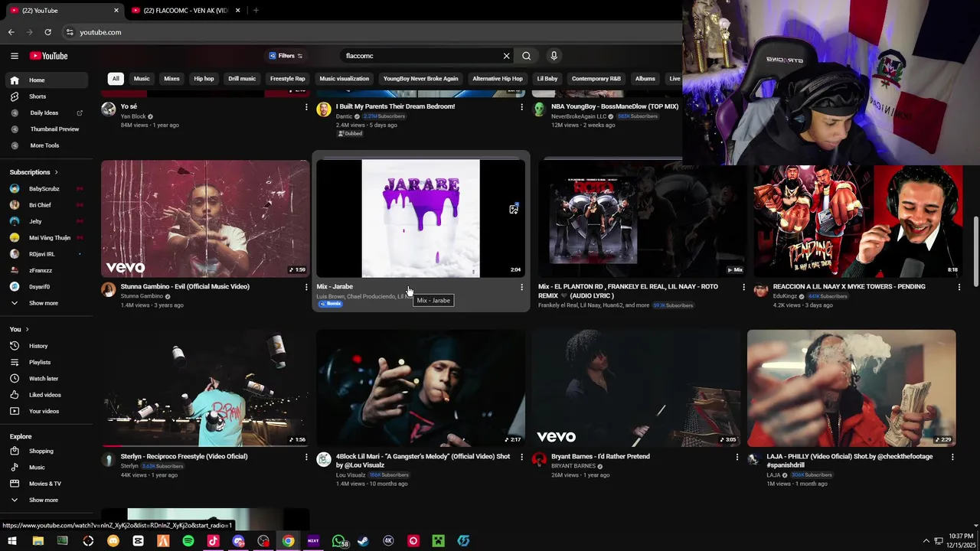Open Bri Chief subscription channel
The width and height of the screenshot is (980, 551).
point(46,205)
